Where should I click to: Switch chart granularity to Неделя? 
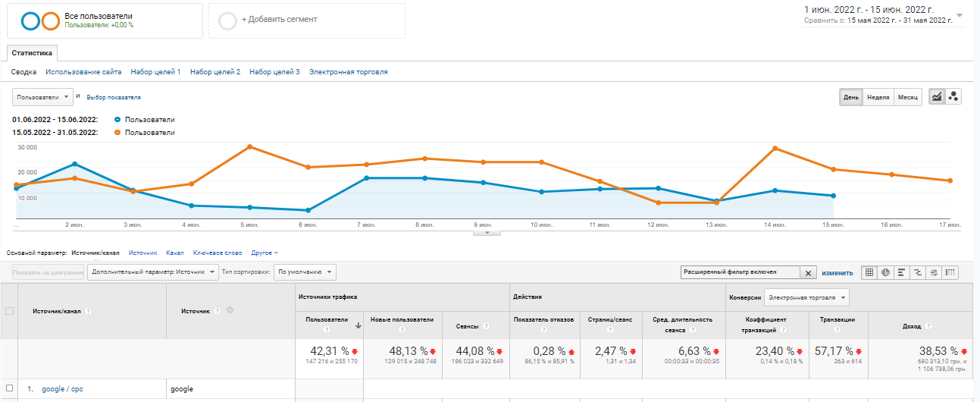pos(878,98)
